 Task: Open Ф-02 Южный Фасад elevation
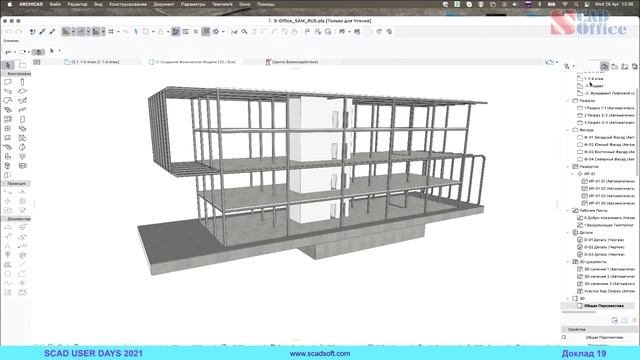pyautogui.click(x=606, y=144)
